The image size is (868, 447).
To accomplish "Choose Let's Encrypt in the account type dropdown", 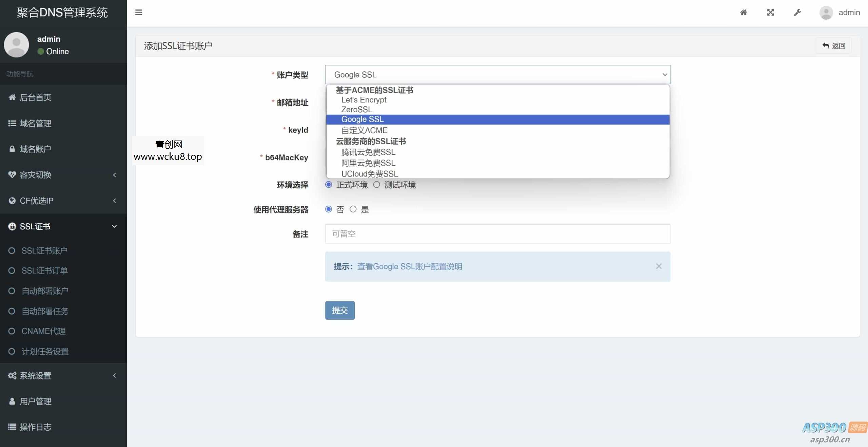I will coord(364,100).
